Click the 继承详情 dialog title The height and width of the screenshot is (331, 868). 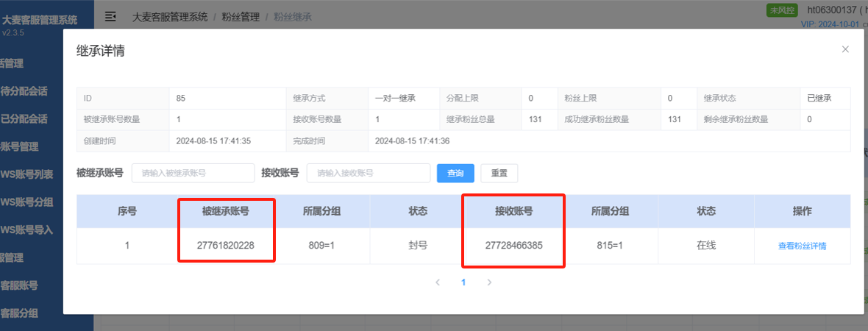(100, 51)
